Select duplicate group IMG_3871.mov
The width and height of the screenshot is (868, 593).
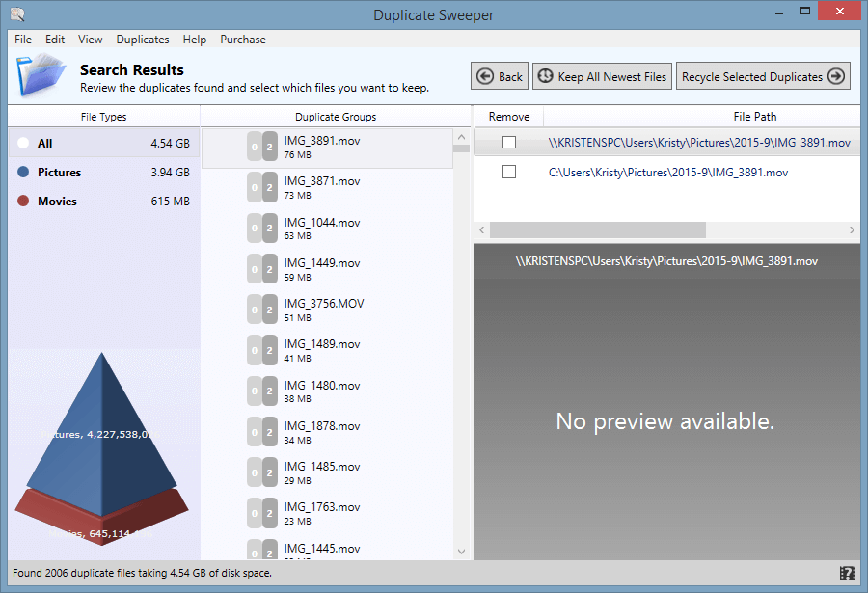327,188
